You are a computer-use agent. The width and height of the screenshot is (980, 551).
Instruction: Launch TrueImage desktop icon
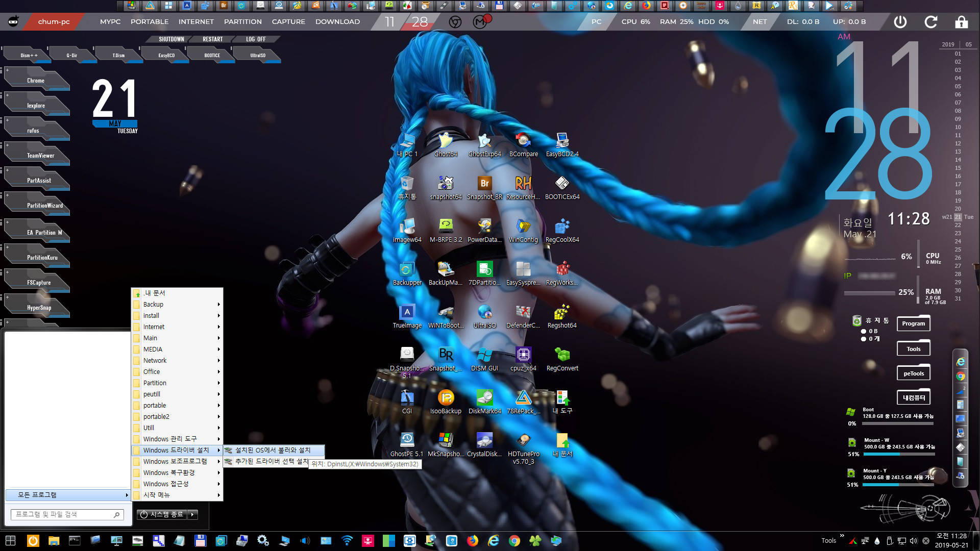(407, 316)
